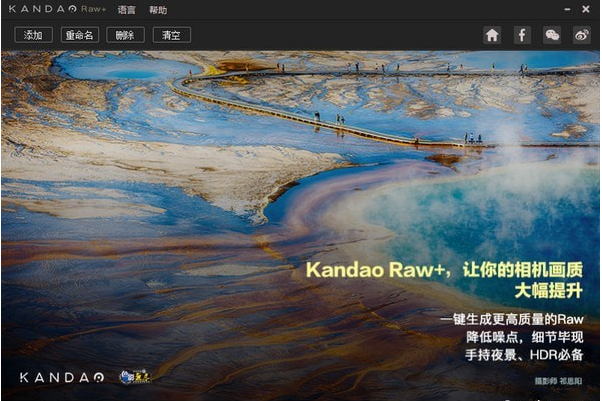The height and width of the screenshot is (401, 602).
Task: Open the 帮助 (Help) menu
Action: coord(158,10)
